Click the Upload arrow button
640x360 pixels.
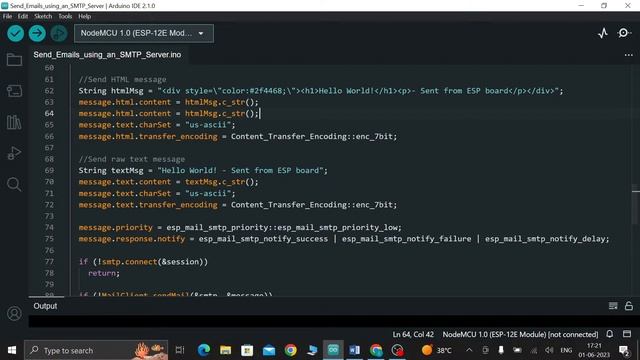coord(37,33)
